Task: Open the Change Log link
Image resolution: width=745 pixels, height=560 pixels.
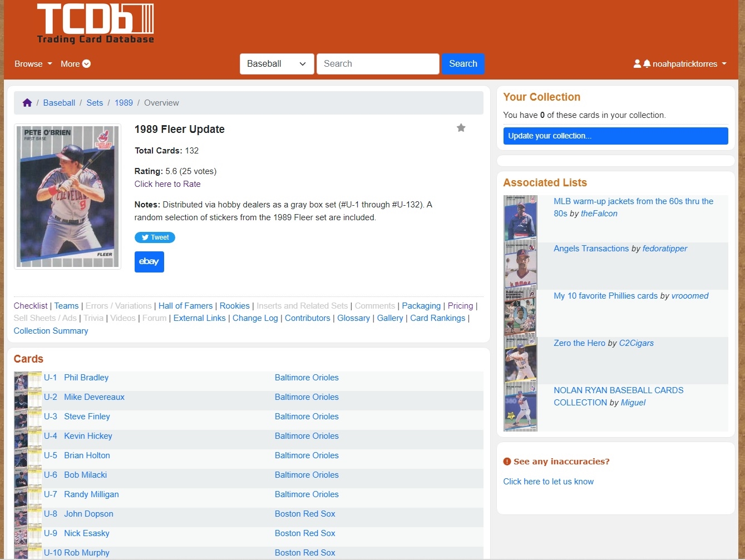Action: pyautogui.click(x=255, y=318)
